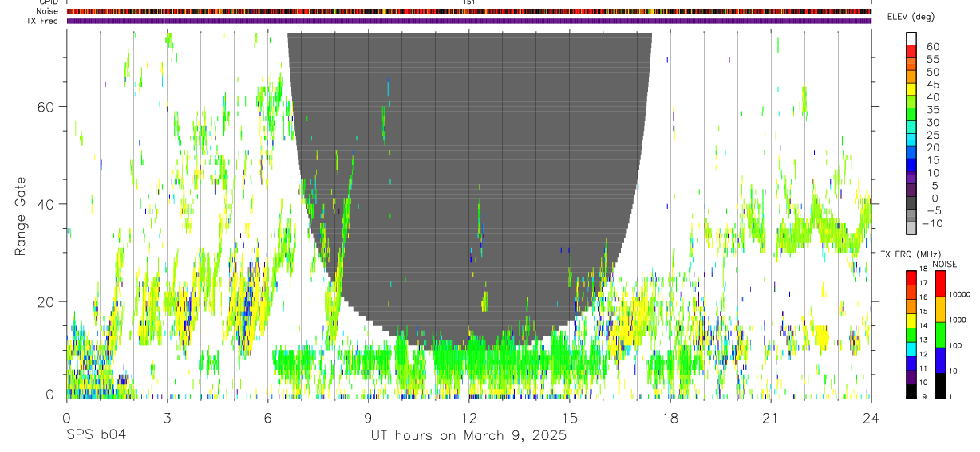
Task: Click the 'NOISE' legend title above colorbar
Action: tap(944, 264)
